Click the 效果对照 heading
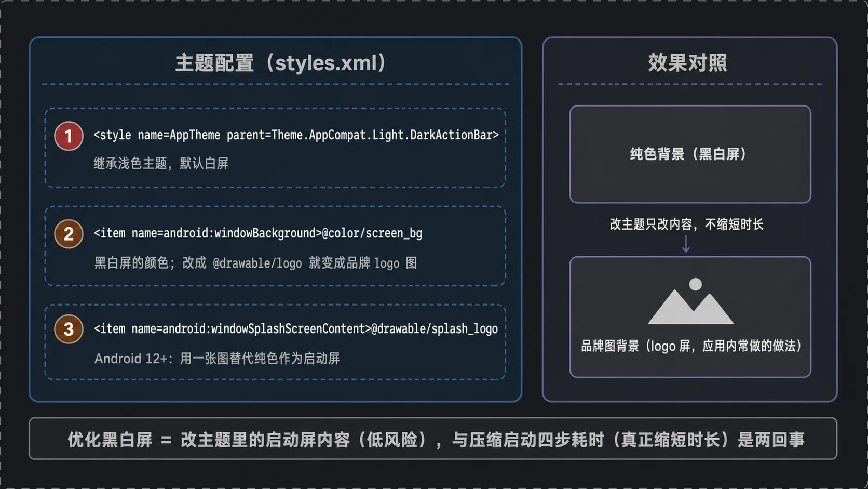Viewport: 868px width, 489px height. point(687,63)
